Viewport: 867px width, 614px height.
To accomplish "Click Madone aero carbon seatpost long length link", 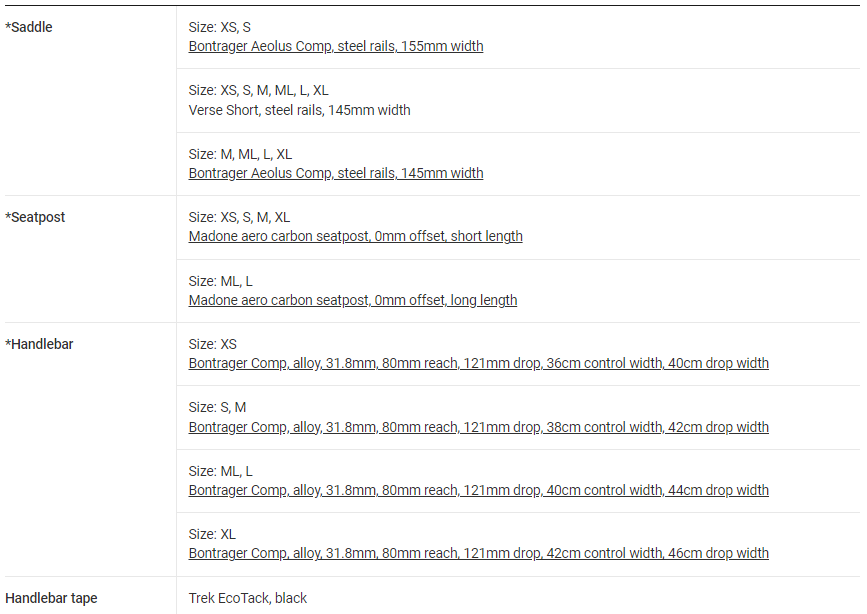I will click(x=353, y=300).
